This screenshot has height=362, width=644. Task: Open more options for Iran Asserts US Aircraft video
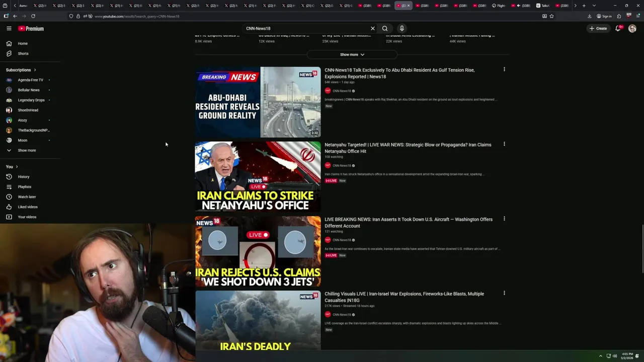(504, 219)
